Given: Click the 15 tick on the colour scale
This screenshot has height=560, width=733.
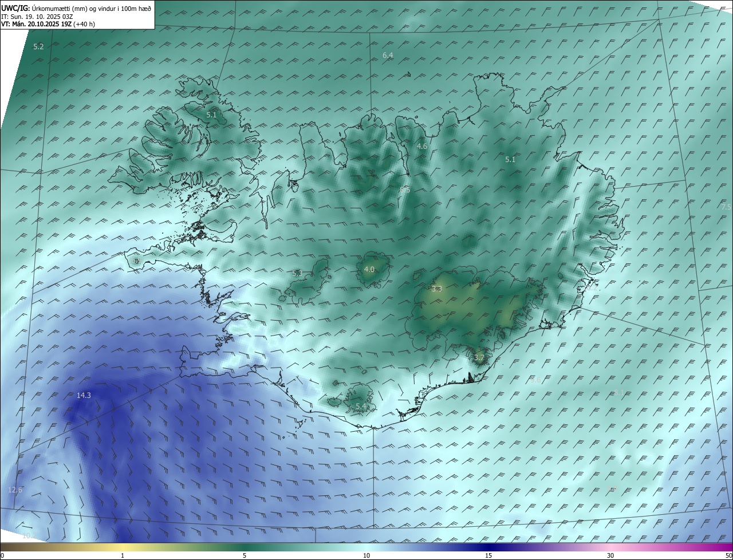Looking at the screenshot, I should point(488,555).
